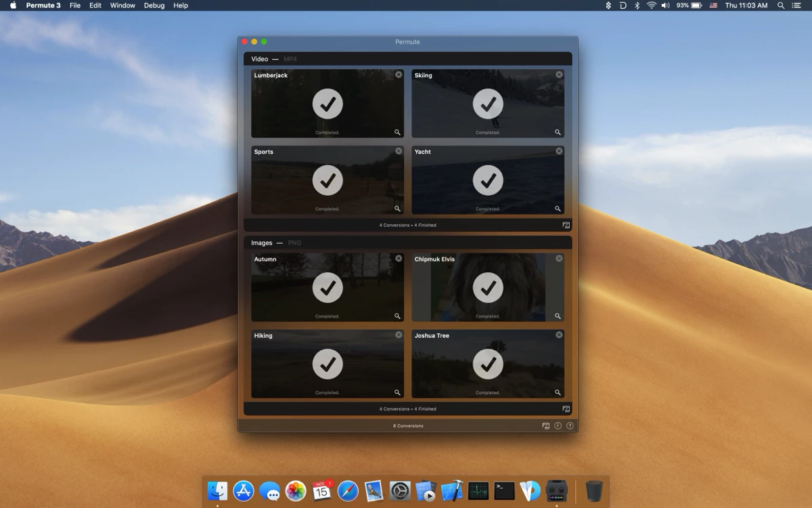Remove the Chipmuk Elvis image with its X icon
Image resolution: width=812 pixels, height=508 pixels.
click(559, 258)
